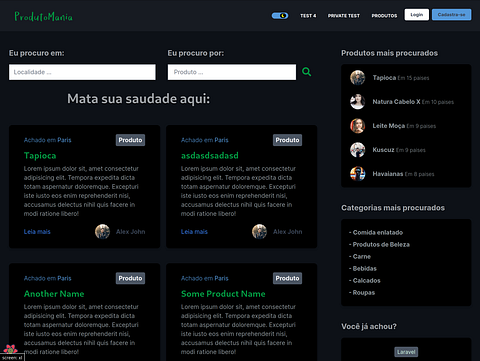Click the Cadastra-se button
The height and width of the screenshot is (361, 480).
click(x=451, y=15)
